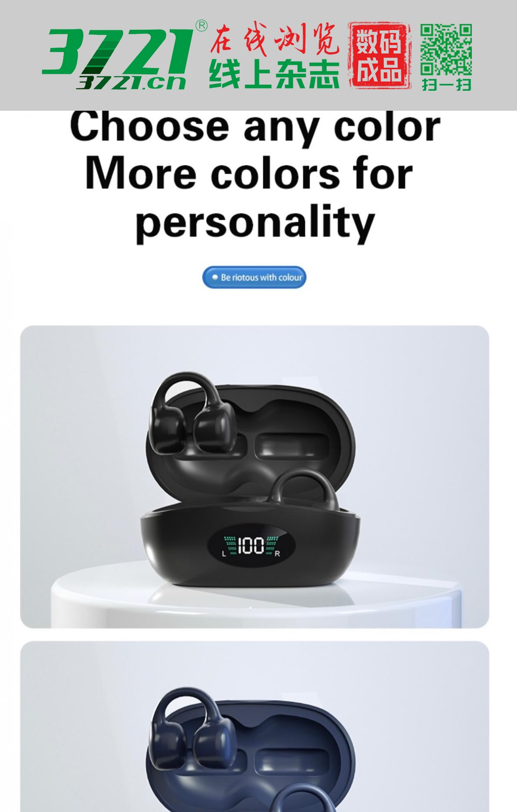Open the 3721.cn website text
Image resolution: width=517 pixels, height=812 pixels.
point(131,82)
